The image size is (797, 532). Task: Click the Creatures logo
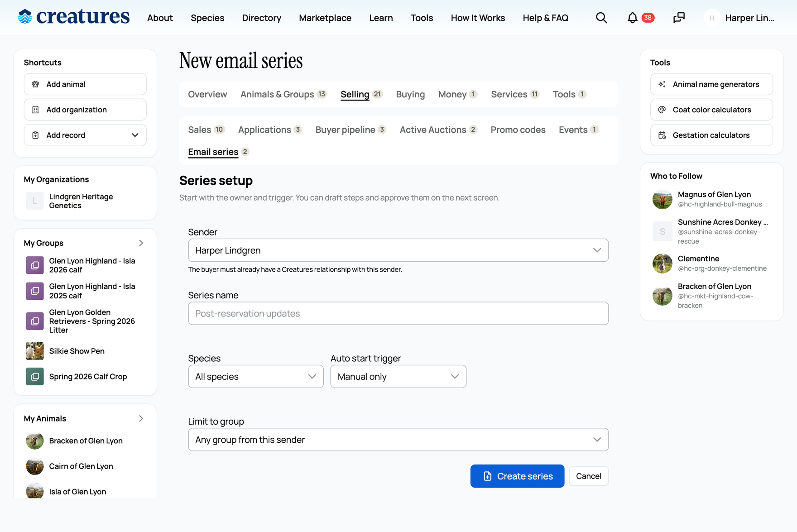pyautogui.click(x=73, y=17)
